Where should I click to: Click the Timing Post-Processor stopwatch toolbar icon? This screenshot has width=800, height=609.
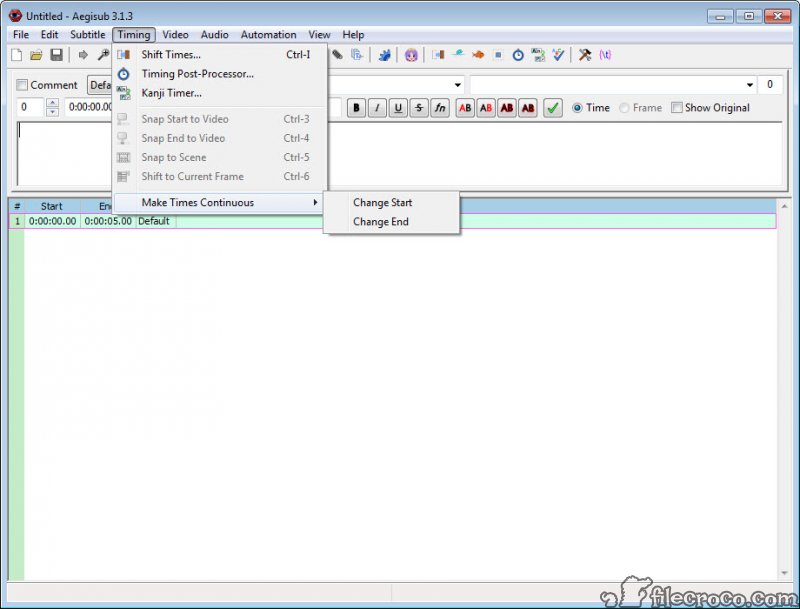[x=518, y=55]
